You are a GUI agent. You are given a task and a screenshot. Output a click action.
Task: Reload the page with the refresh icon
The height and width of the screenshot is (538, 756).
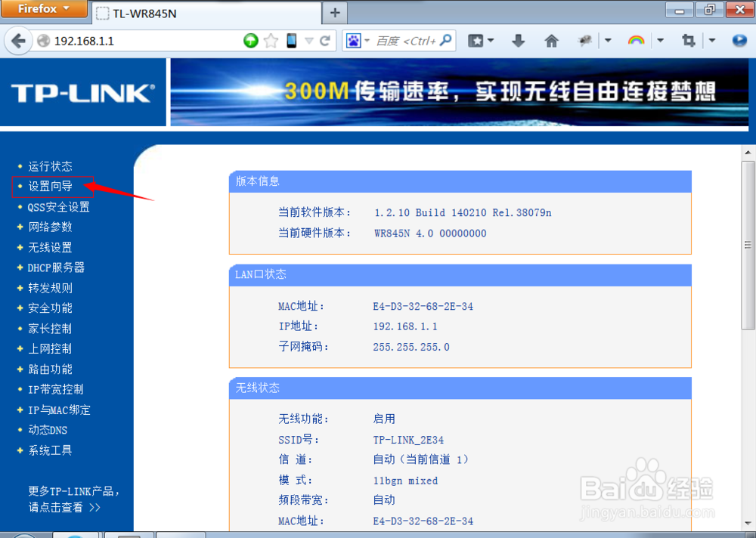tap(325, 41)
